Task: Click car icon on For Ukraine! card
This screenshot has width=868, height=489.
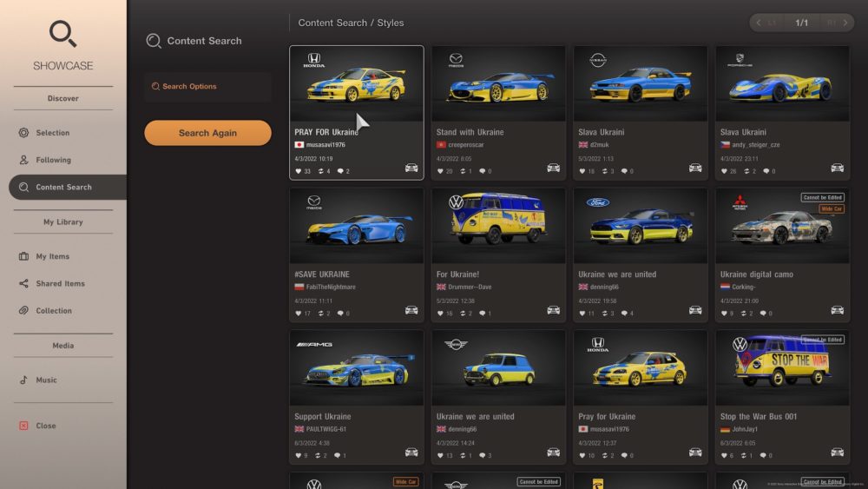Action: pyautogui.click(x=553, y=310)
